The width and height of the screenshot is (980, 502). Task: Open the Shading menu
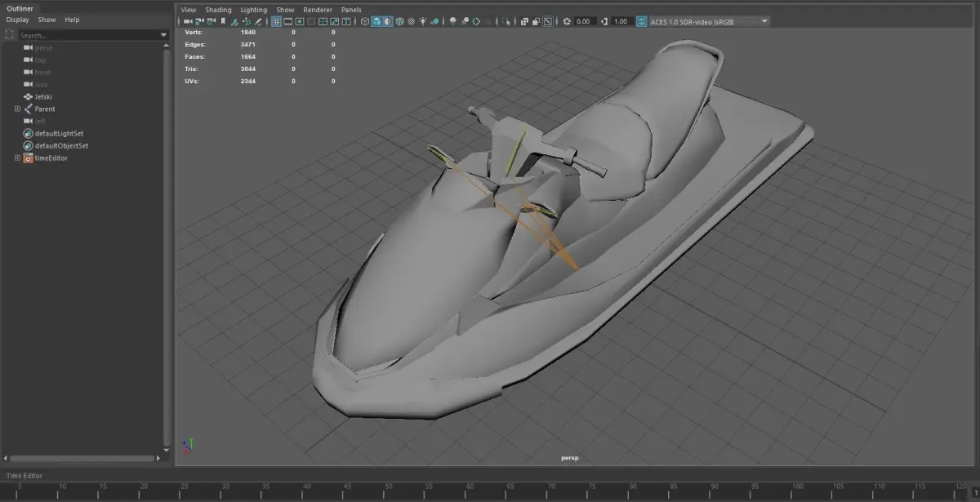[218, 10]
